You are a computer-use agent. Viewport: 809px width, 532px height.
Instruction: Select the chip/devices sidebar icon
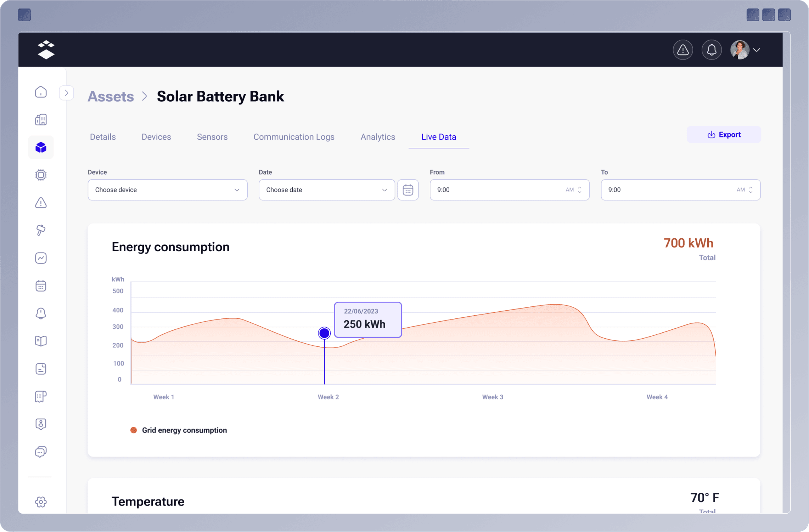[x=41, y=175]
